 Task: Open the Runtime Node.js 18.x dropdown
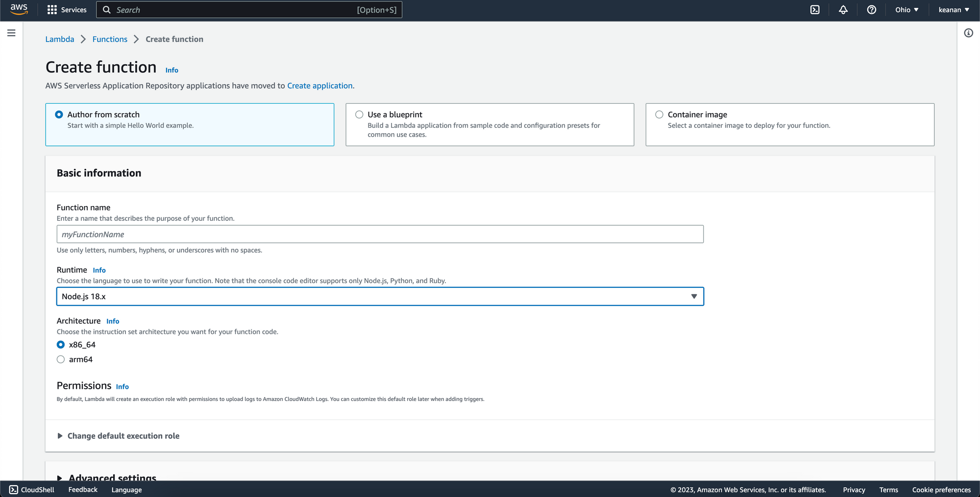380,296
